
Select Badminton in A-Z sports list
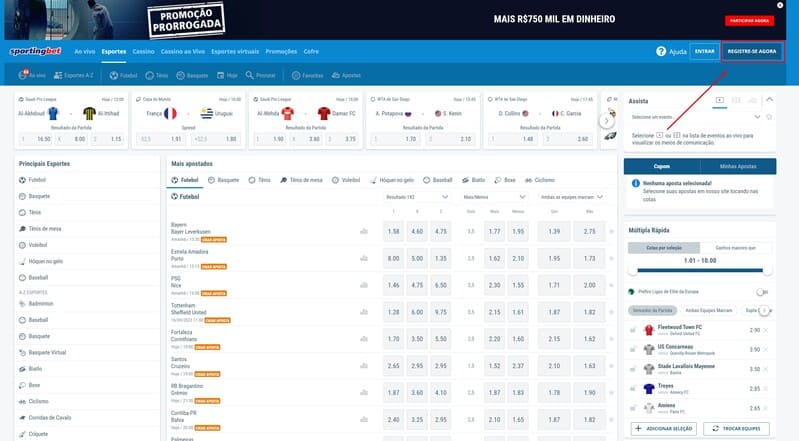click(x=36, y=304)
